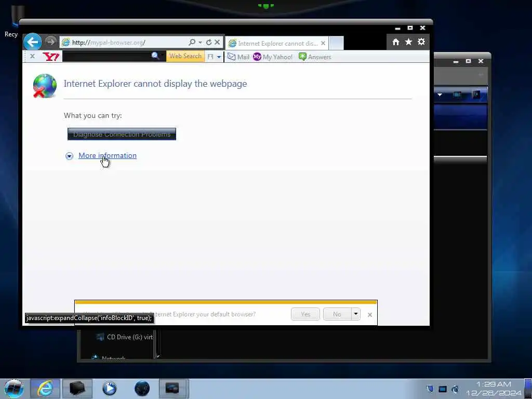
Task: Click Yes on default browser prompt
Action: pyautogui.click(x=305, y=314)
